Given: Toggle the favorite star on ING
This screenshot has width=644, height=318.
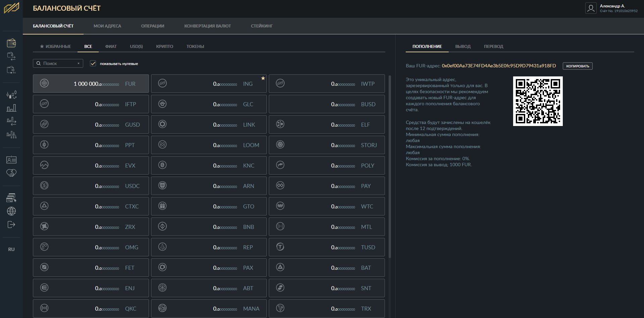Looking at the screenshot, I should (263, 78).
